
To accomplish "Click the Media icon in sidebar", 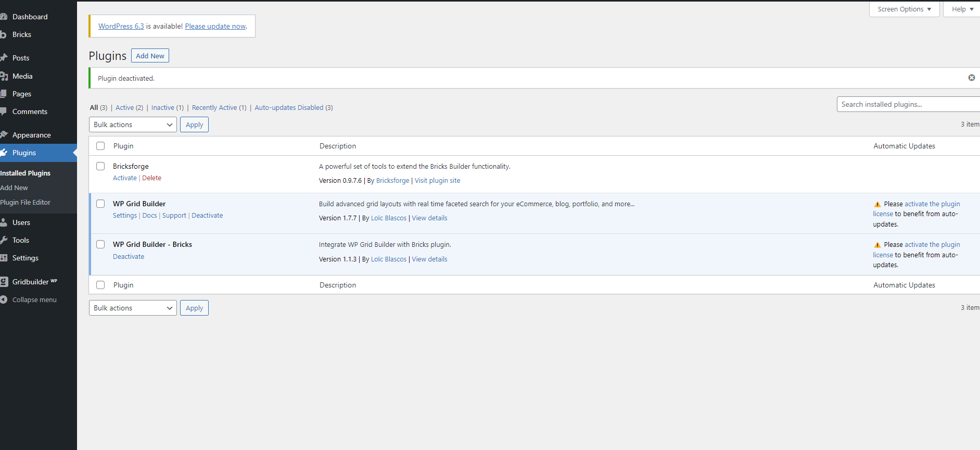I will click(x=3, y=76).
